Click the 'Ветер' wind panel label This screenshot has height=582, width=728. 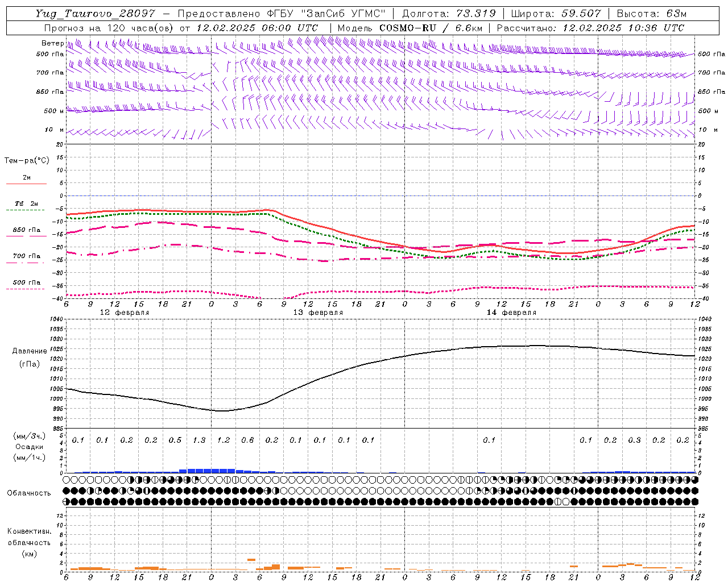[52, 43]
